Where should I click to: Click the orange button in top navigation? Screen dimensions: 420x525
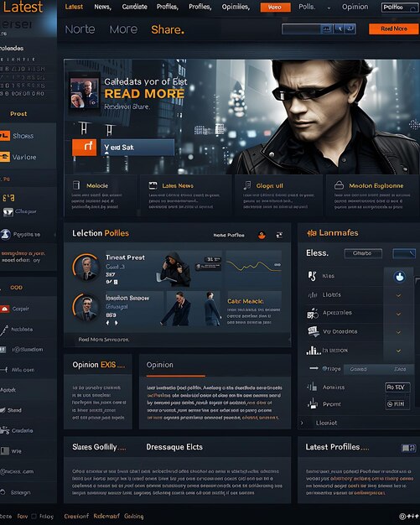(x=276, y=7)
